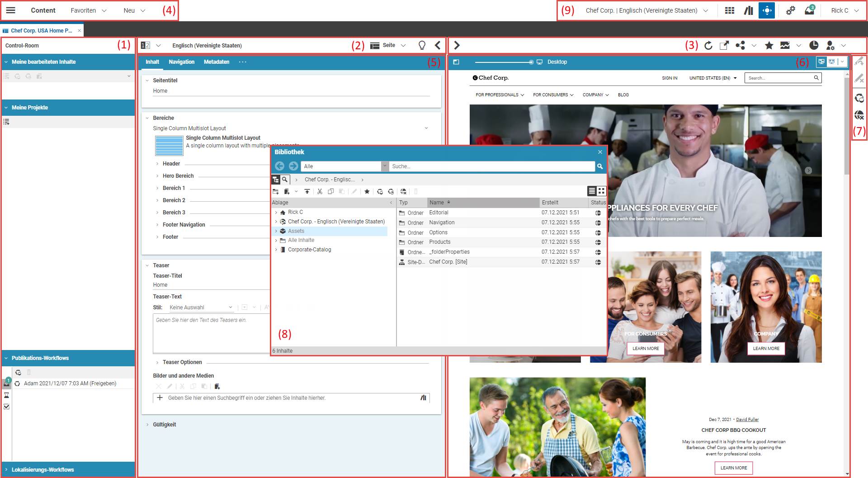Switch Bibliothek to thumbnail grid view
This screenshot has width=868, height=478.
tap(601, 191)
